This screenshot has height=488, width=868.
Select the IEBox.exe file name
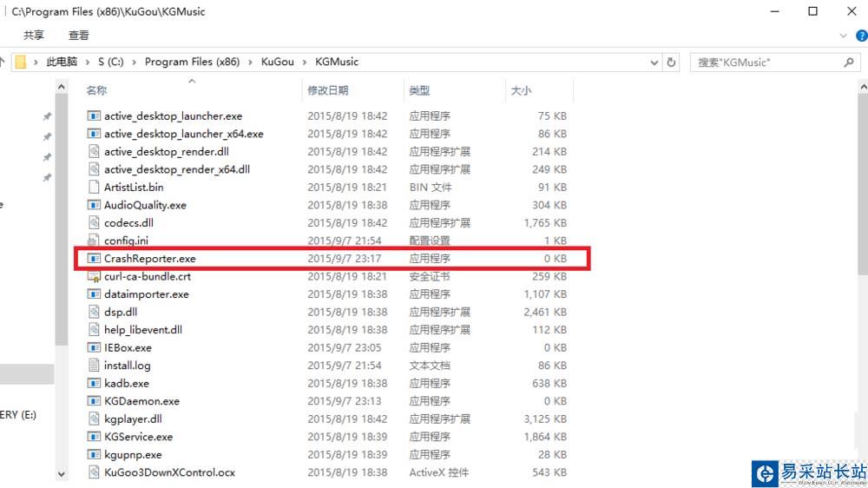128,348
